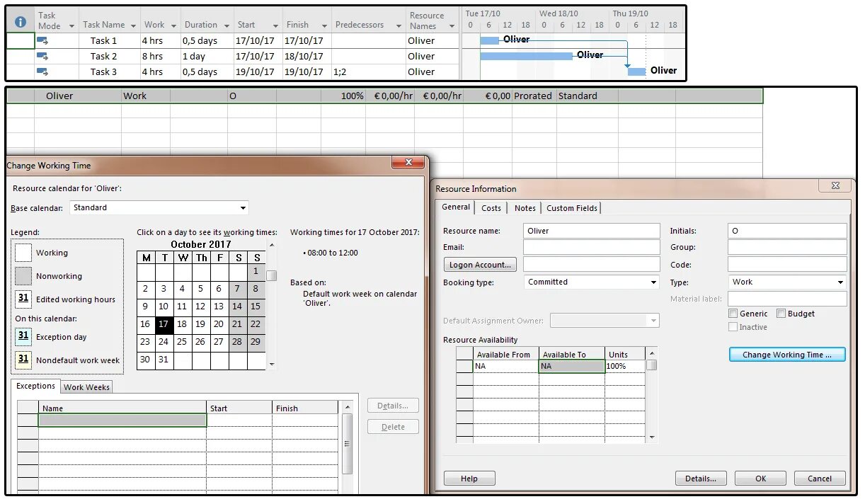Click the Exceptions table scroll-up arrow
865x504 pixels.
click(x=347, y=408)
